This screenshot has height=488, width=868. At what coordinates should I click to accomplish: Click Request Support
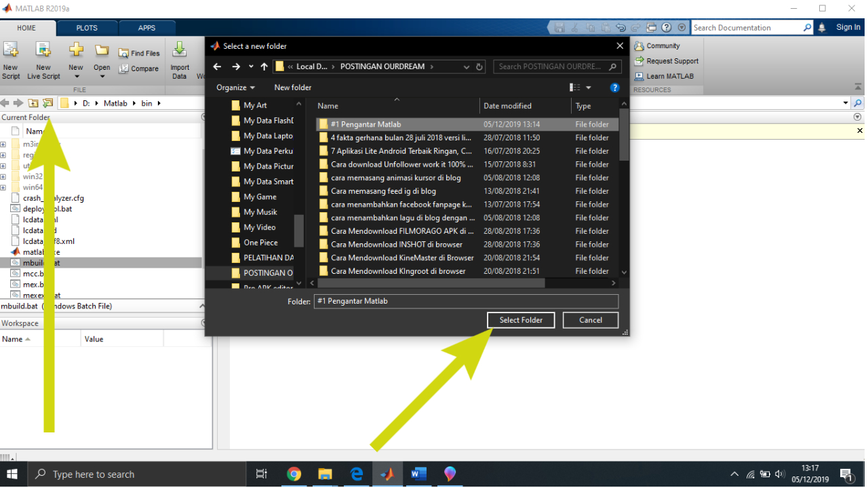[666, 61]
